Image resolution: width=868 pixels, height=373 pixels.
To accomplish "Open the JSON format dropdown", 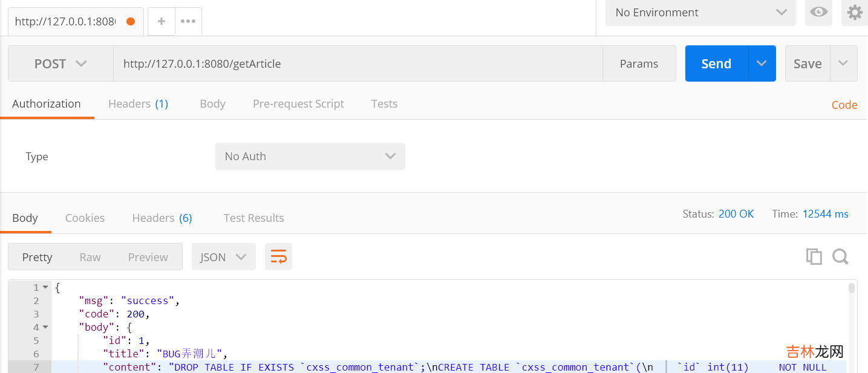I will (223, 257).
